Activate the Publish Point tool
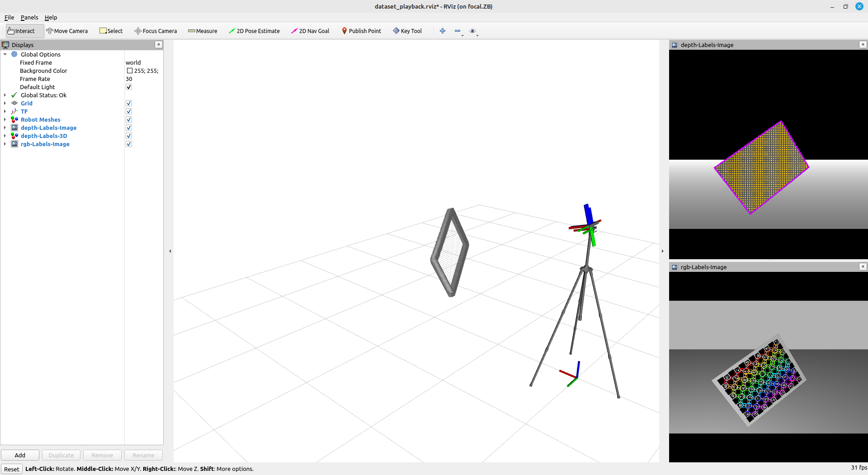 (361, 31)
